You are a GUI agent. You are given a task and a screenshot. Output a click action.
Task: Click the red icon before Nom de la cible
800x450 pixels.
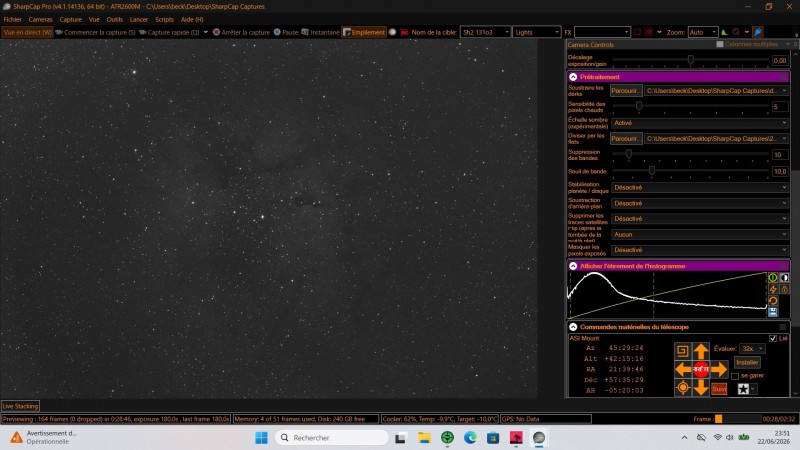(404, 32)
